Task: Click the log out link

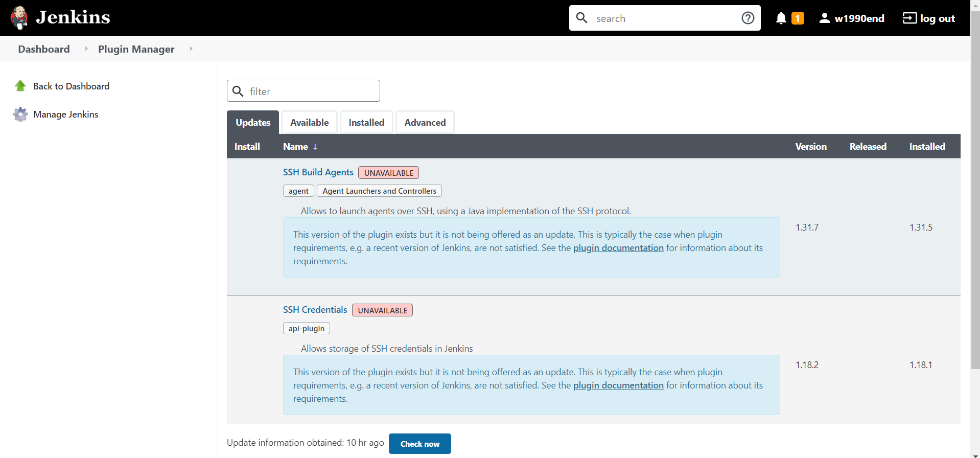Action: [937, 18]
